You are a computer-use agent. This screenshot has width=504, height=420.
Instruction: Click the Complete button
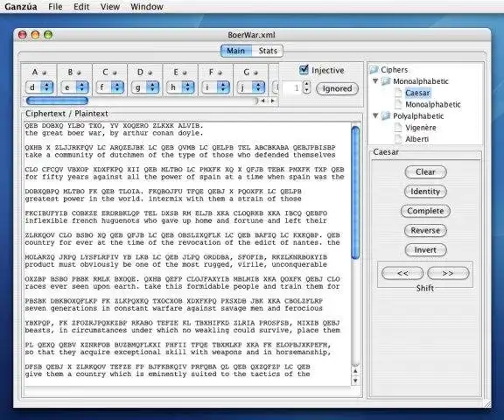(425, 211)
